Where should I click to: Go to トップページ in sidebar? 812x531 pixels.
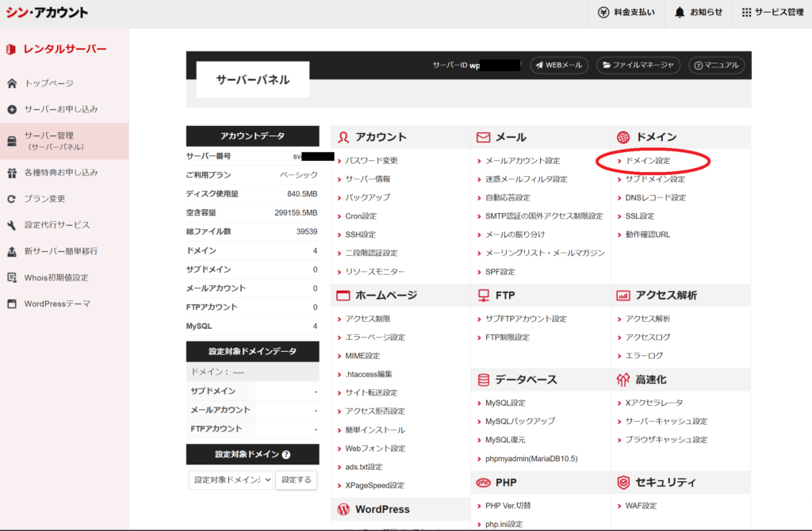48,83
